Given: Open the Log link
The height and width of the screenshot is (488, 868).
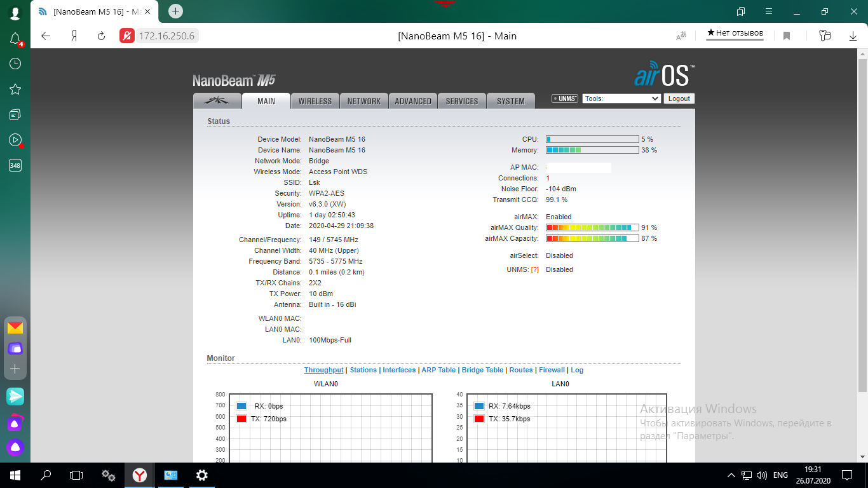Looking at the screenshot, I should [x=577, y=370].
